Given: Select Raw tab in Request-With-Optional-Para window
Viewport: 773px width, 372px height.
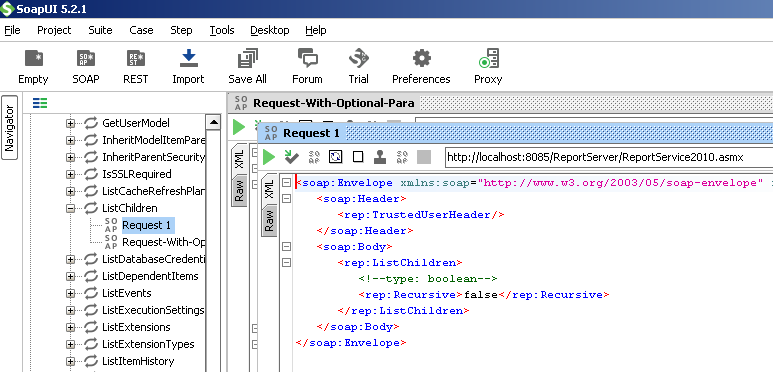Looking at the screenshot, I should point(240,190).
